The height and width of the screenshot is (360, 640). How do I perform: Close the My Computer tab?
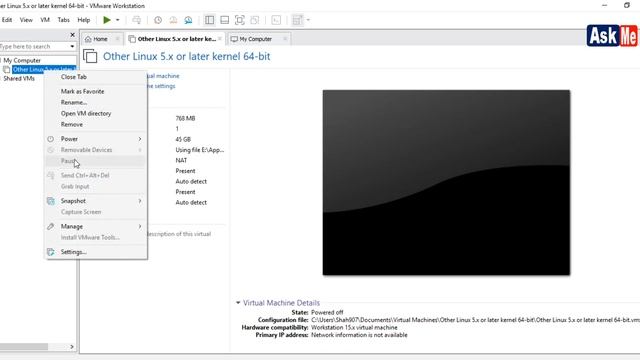pos(285,39)
